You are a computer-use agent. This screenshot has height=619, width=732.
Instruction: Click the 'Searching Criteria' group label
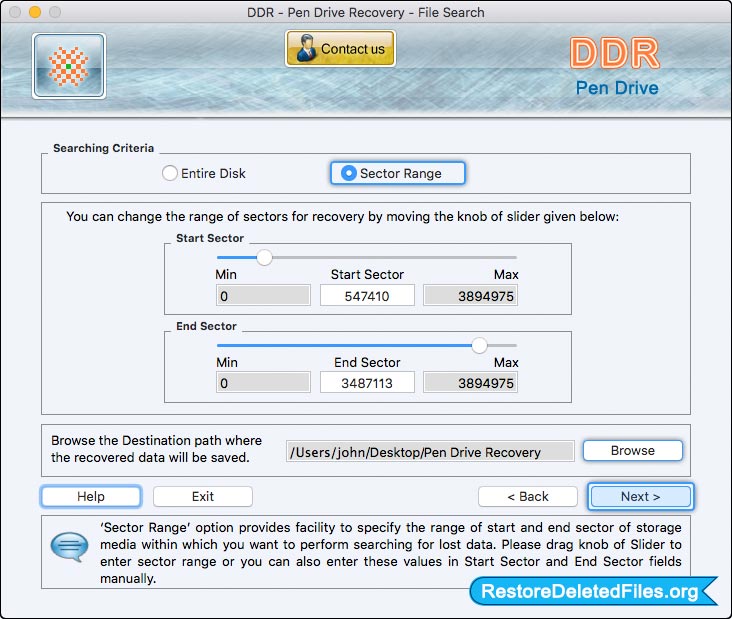(103, 148)
